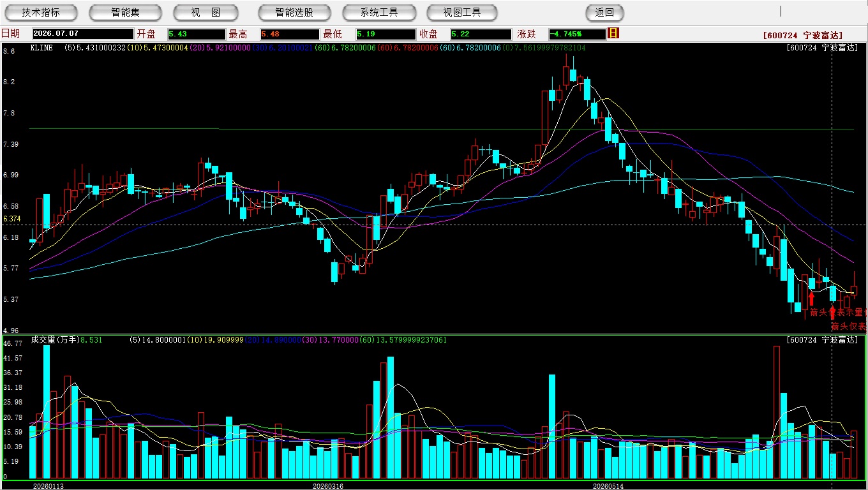
Task: Click the red [600724 宁波富达] stock title
Action: point(803,36)
